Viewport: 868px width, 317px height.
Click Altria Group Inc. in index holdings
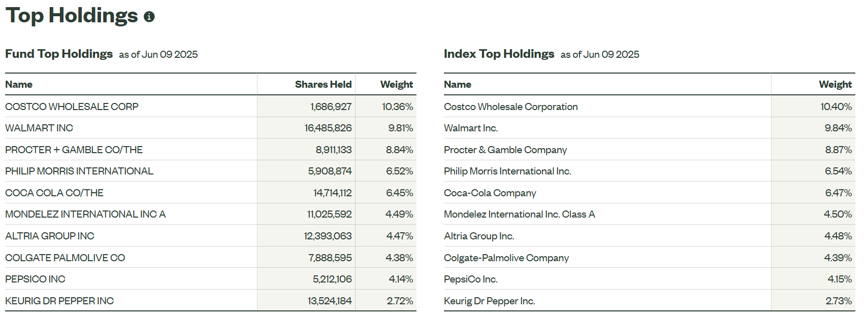[x=478, y=236]
